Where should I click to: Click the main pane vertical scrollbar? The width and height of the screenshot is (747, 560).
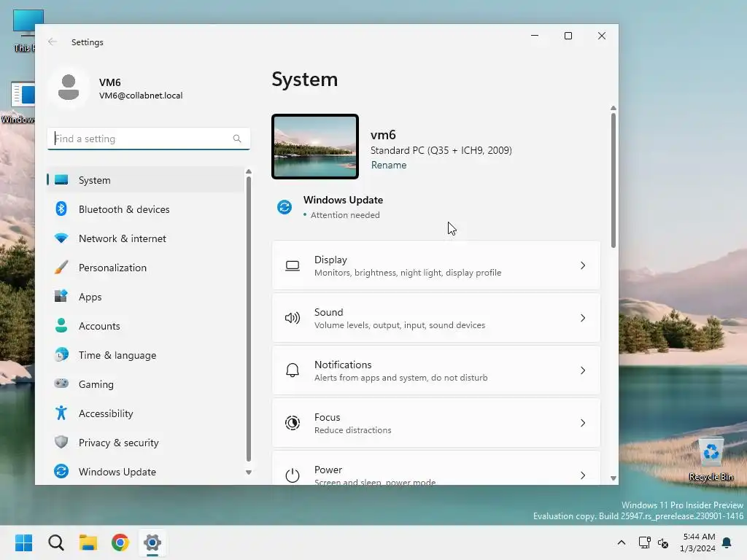[613, 180]
